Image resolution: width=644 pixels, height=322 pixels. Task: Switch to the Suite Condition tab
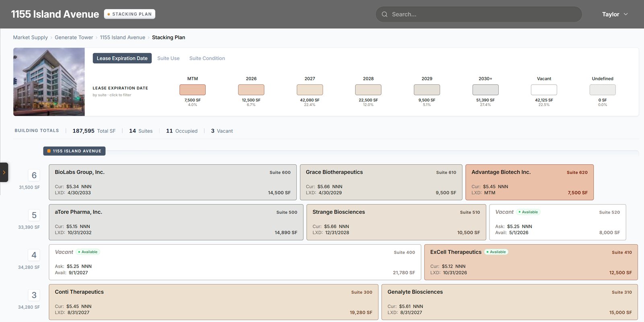coord(207,58)
